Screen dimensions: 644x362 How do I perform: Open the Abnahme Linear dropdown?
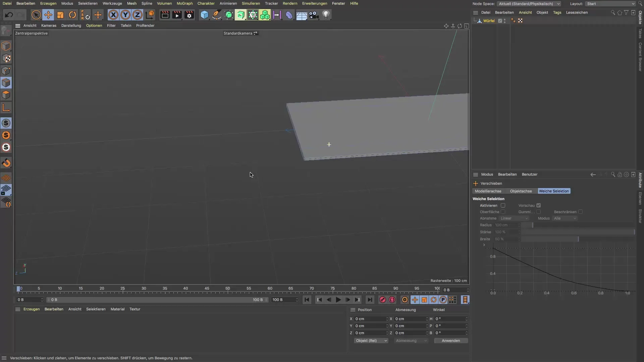tap(514, 218)
